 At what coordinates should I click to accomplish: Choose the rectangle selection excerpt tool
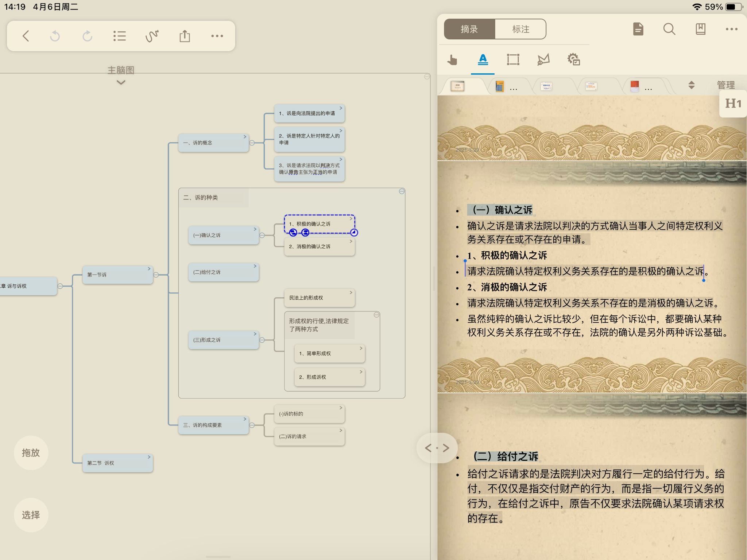513,59
